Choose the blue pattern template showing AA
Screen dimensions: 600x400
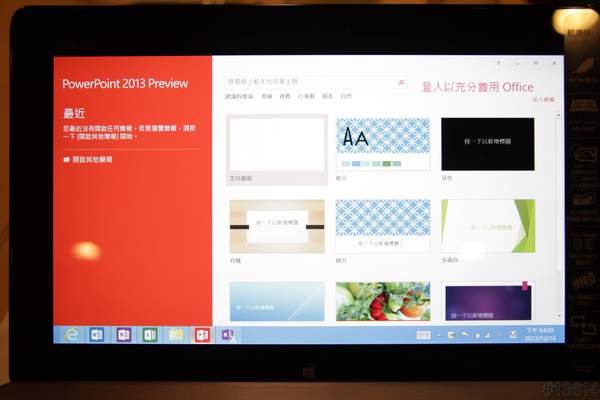coord(383,144)
